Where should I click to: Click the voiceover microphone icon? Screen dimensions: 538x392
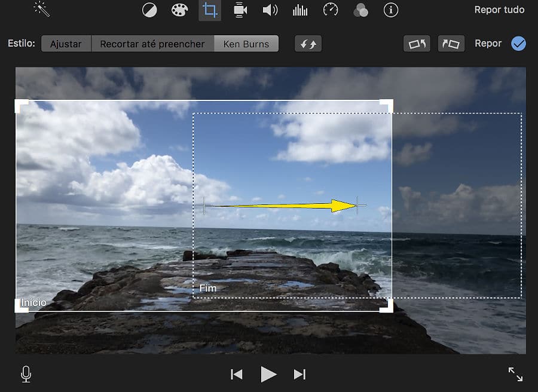pyautogui.click(x=26, y=374)
